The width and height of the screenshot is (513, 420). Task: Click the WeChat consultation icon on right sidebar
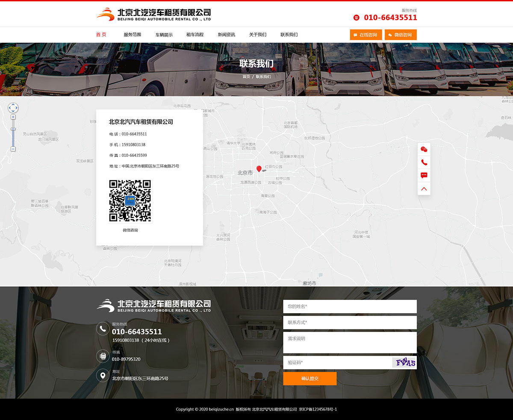pyautogui.click(x=424, y=149)
